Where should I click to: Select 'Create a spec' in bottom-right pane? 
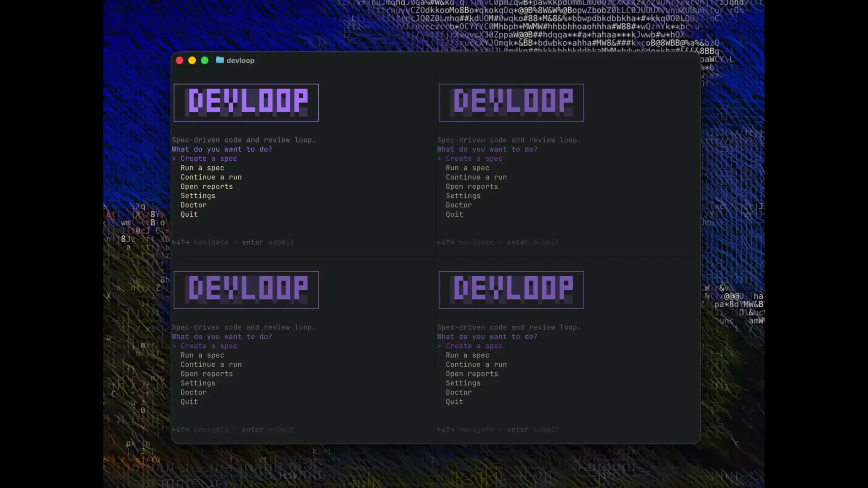(474, 346)
